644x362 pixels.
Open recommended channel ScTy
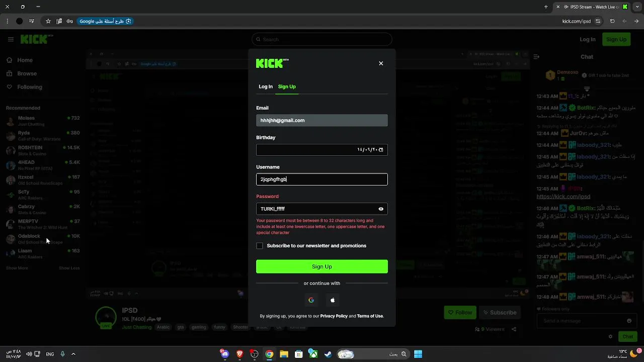(x=43, y=195)
